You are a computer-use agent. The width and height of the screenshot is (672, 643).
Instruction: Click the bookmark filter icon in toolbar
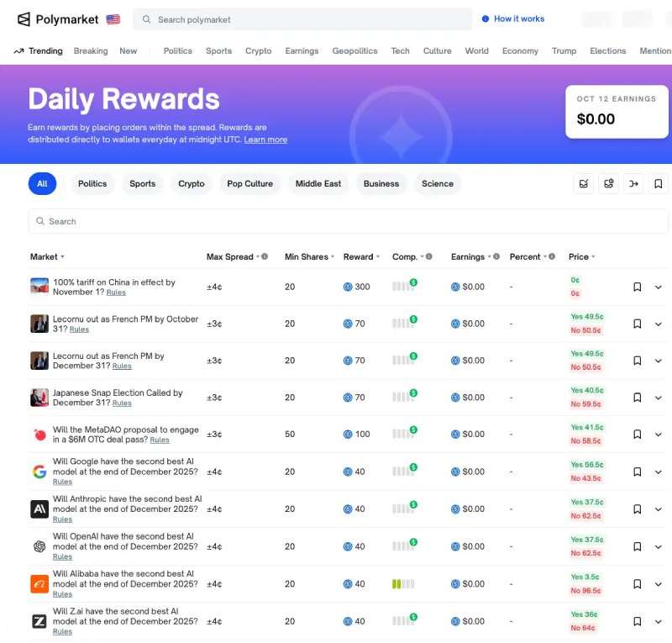click(659, 183)
